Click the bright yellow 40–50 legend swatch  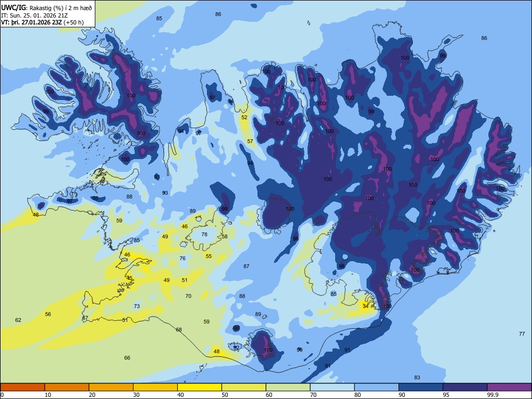click(x=199, y=387)
